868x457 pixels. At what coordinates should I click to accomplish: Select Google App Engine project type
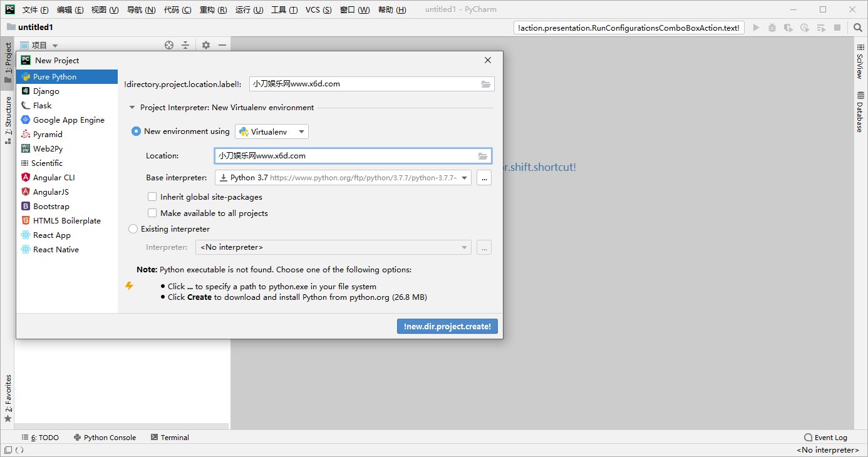[x=67, y=120]
